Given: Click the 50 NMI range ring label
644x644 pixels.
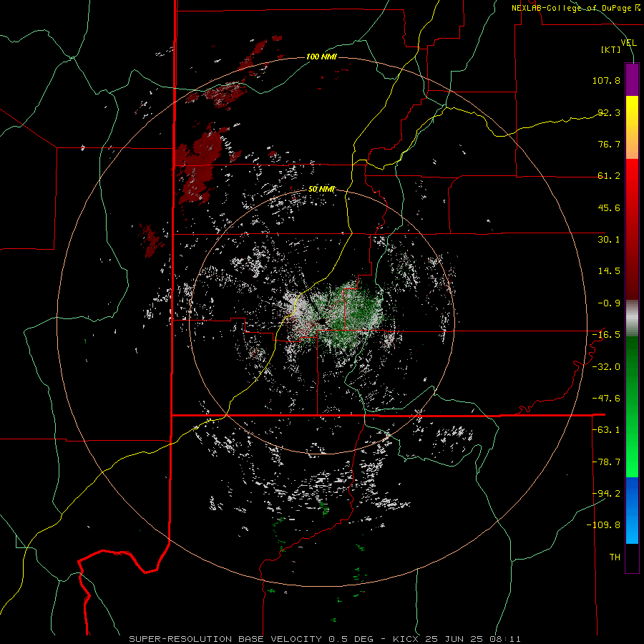Looking at the screenshot, I should pos(321,190).
